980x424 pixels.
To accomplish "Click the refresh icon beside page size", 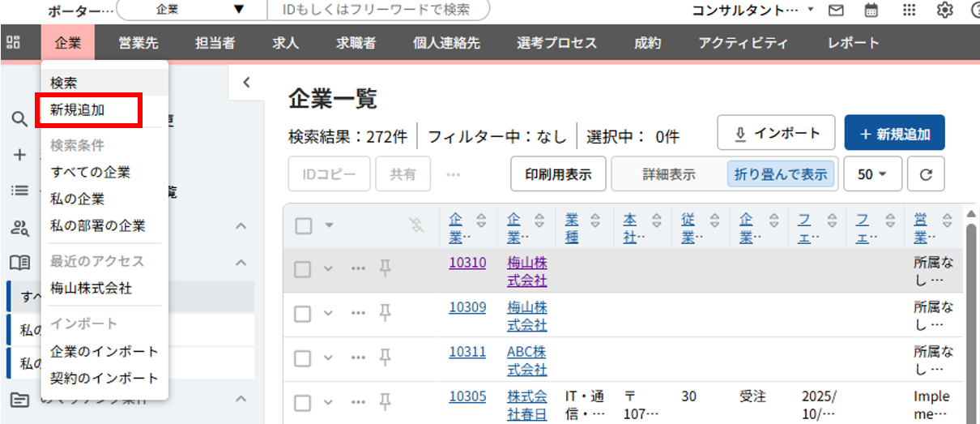I will tap(926, 174).
